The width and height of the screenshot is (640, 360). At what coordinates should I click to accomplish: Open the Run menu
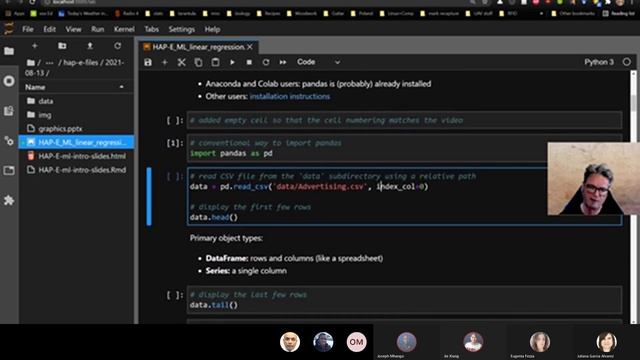tap(98, 29)
